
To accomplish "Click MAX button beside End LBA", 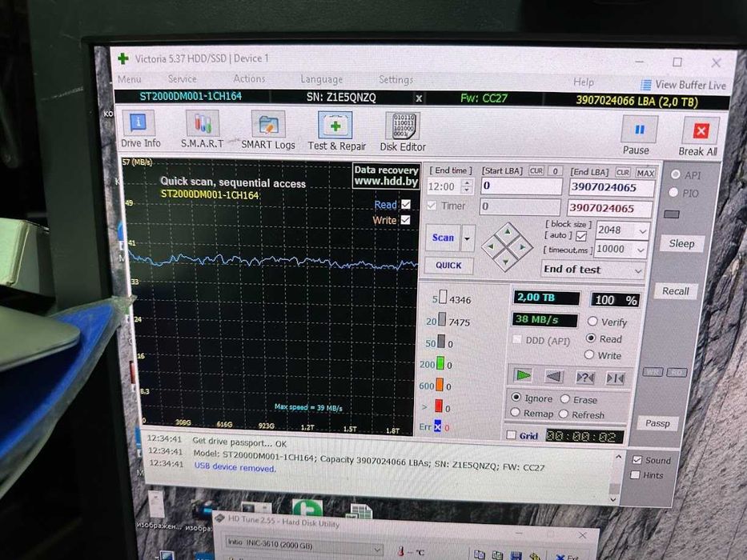I will (x=645, y=173).
